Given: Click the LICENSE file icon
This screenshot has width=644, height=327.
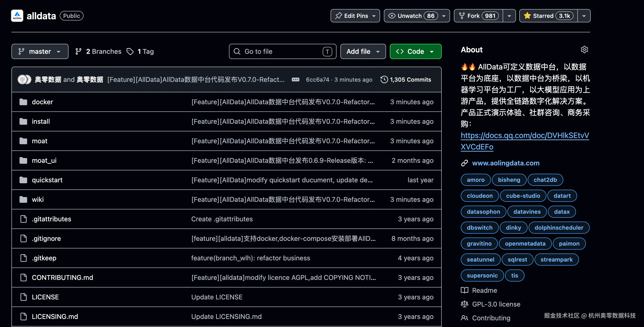Looking at the screenshot, I should point(24,297).
